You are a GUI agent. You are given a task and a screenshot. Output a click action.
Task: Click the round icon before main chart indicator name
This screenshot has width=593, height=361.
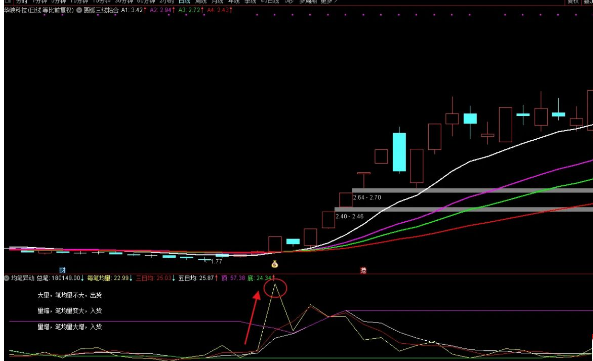coord(79,10)
